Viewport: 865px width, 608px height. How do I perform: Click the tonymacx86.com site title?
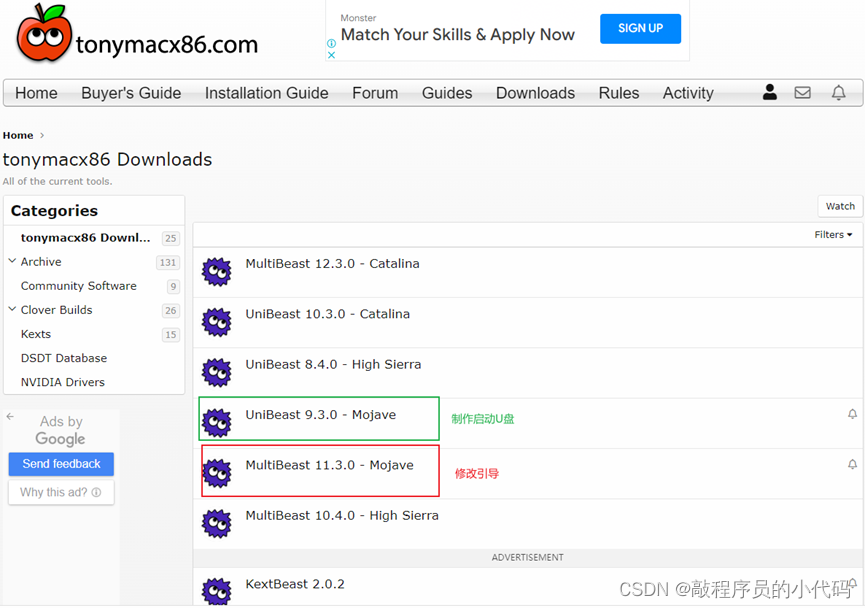167,45
